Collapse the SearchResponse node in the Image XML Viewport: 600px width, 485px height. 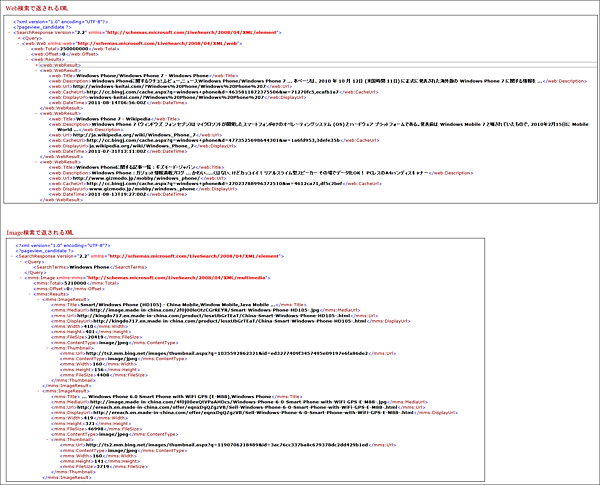(x=11, y=256)
